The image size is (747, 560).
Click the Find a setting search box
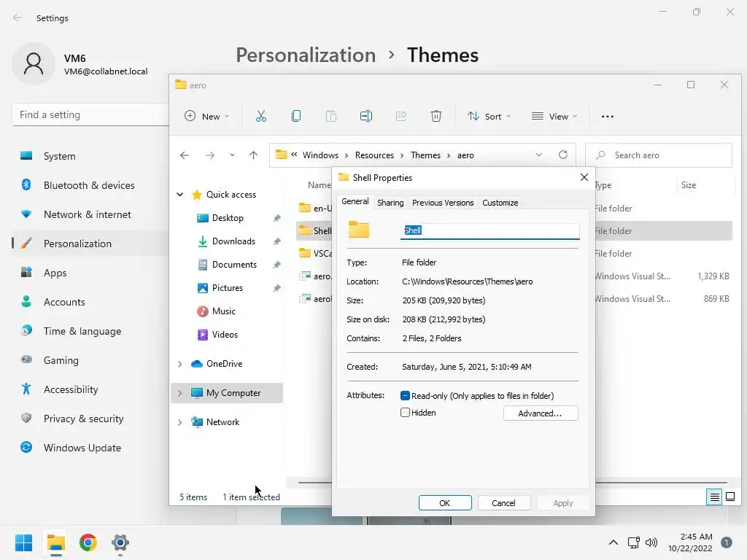tap(90, 114)
